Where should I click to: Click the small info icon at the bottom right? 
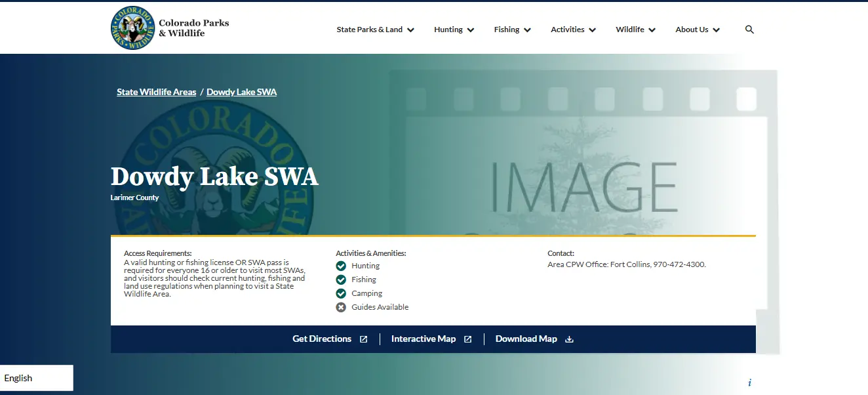tap(749, 383)
